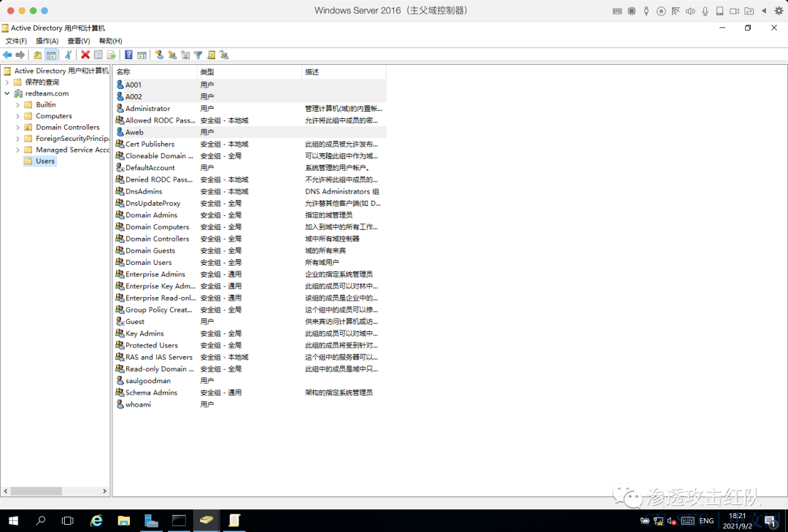Open Internet Explorer from the taskbar
Screen dimensions: 788x532
click(x=96, y=520)
